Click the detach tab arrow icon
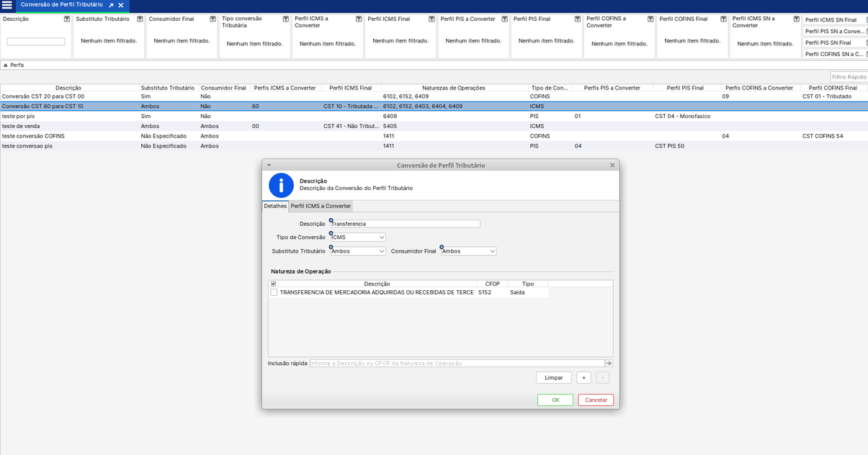868x455 pixels. pyautogui.click(x=111, y=5)
